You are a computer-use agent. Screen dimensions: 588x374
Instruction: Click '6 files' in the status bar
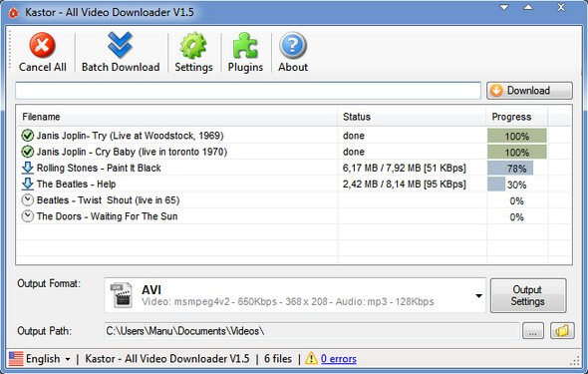[x=278, y=359]
